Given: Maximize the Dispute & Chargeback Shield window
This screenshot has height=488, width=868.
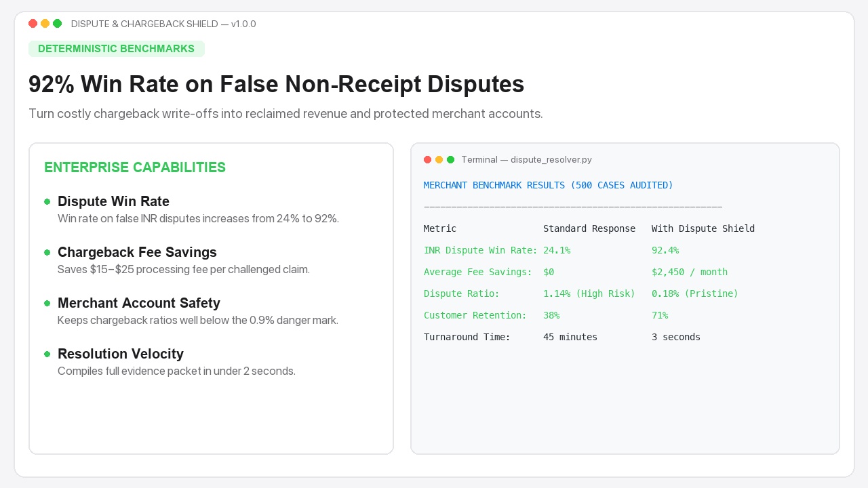Looking at the screenshot, I should pyautogui.click(x=57, y=24).
